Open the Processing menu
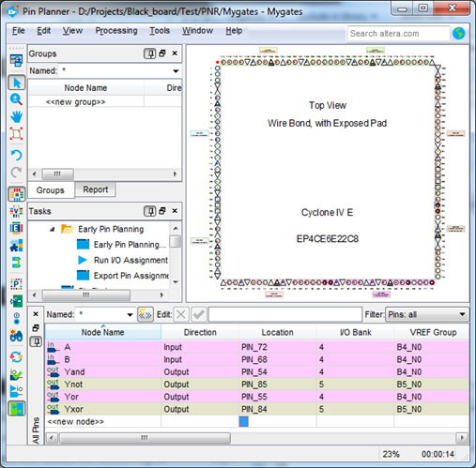The width and height of the screenshot is (476, 468). pyautogui.click(x=116, y=31)
